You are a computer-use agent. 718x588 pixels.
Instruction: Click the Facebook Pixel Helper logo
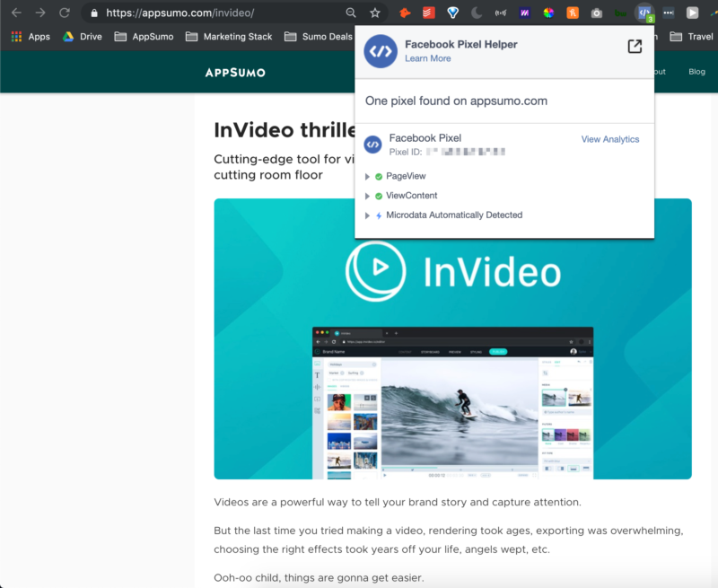point(381,51)
